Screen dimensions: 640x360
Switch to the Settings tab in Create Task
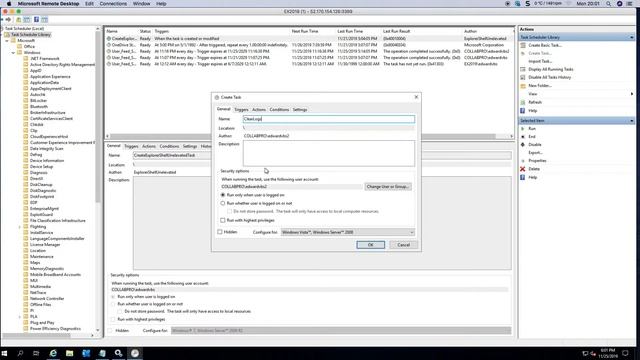point(300,110)
